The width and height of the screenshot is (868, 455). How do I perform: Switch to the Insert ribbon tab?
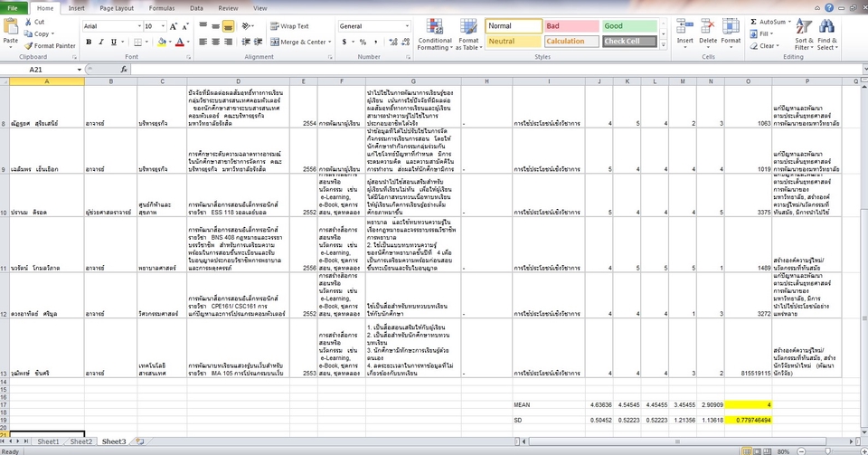click(76, 8)
